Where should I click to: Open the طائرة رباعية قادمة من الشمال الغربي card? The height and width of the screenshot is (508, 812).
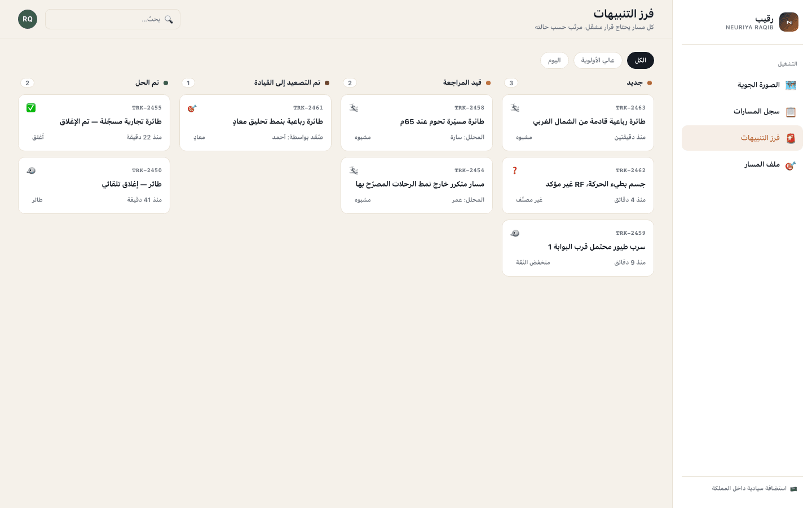578,122
